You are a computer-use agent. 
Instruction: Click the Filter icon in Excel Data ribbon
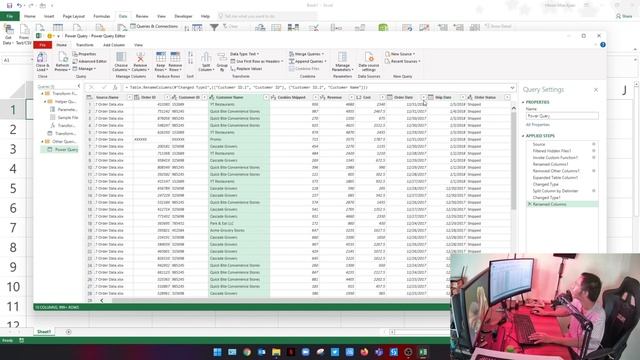click(x=214, y=27)
